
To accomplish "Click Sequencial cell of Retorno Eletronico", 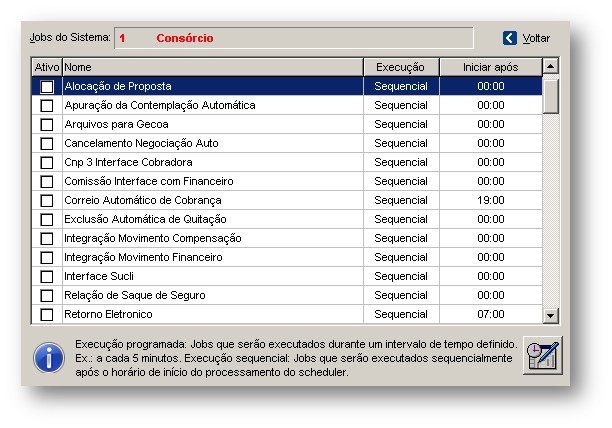I will (401, 314).
